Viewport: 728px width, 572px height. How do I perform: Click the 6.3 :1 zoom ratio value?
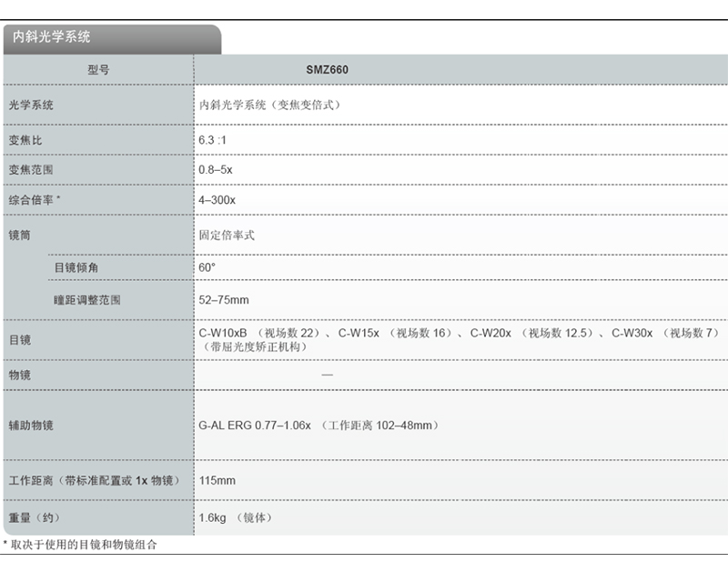213,142
